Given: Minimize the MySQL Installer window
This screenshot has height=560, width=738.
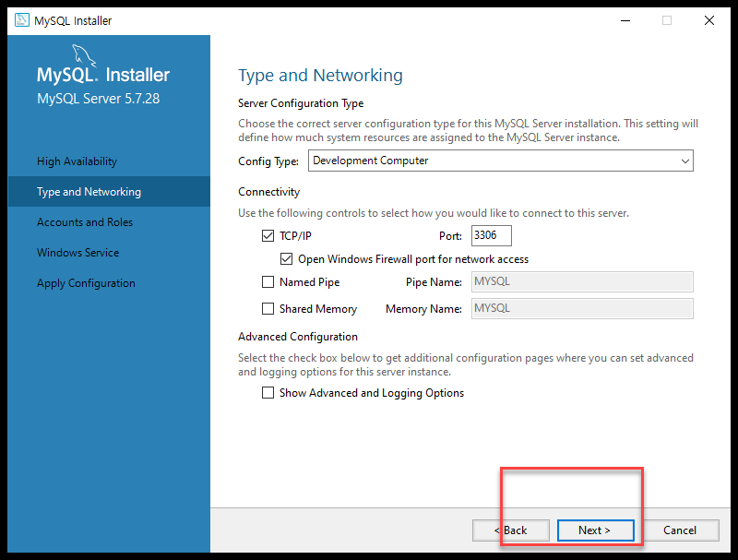Looking at the screenshot, I should click(625, 20).
